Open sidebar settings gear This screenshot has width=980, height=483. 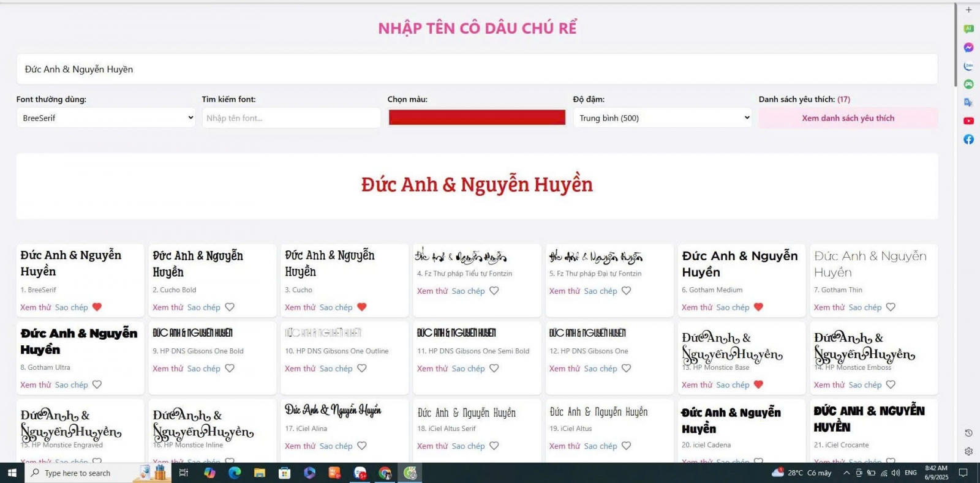[968, 451]
